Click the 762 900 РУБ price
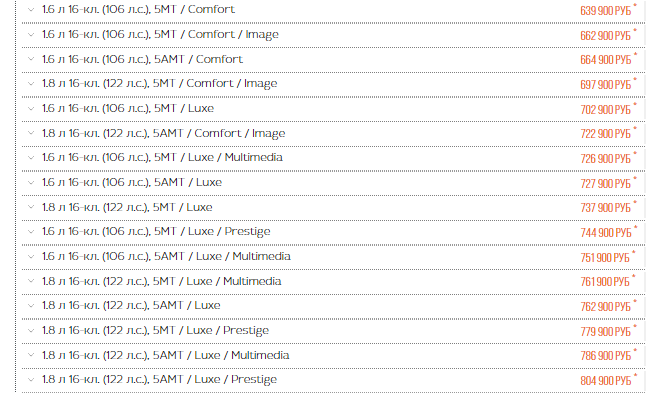The height and width of the screenshot is (393, 646). coord(606,306)
